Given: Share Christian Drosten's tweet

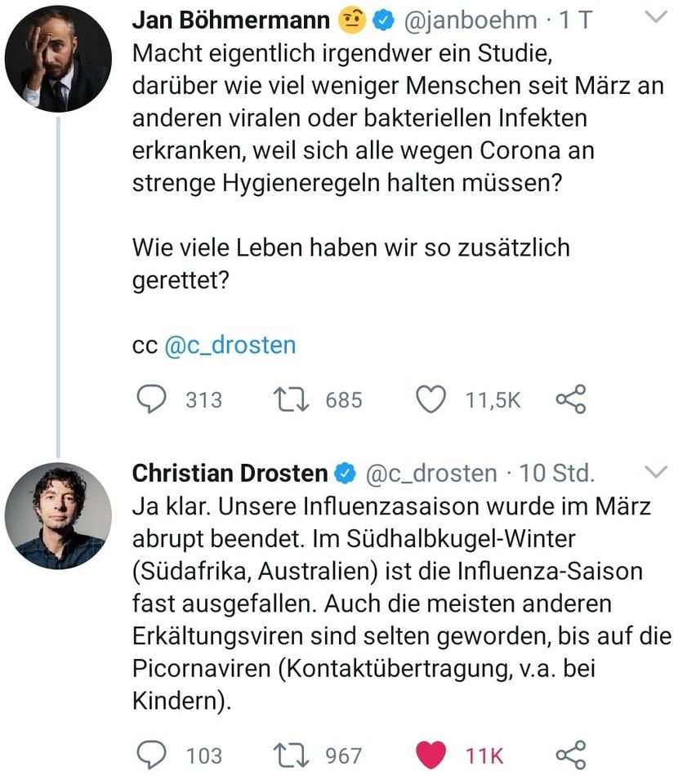Looking at the screenshot, I should (570, 755).
